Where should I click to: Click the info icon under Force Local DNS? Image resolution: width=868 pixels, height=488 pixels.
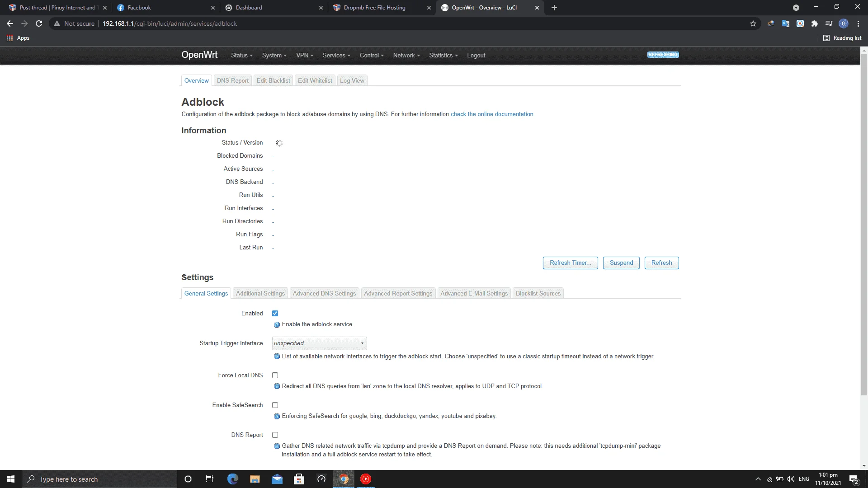pos(277,386)
